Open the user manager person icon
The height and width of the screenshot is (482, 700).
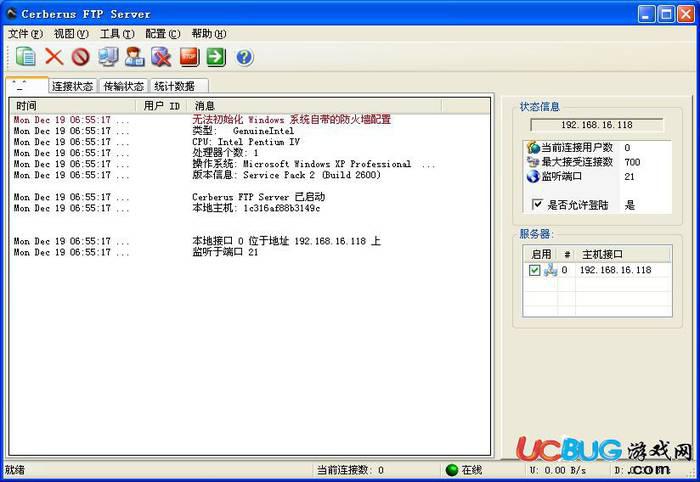135,57
